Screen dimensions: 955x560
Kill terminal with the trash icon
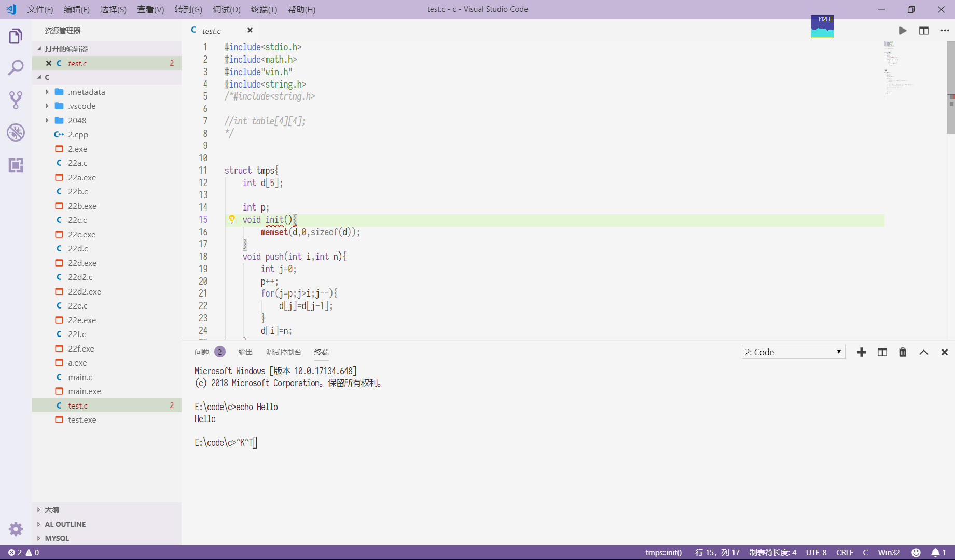pyautogui.click(x=903, y=352)
